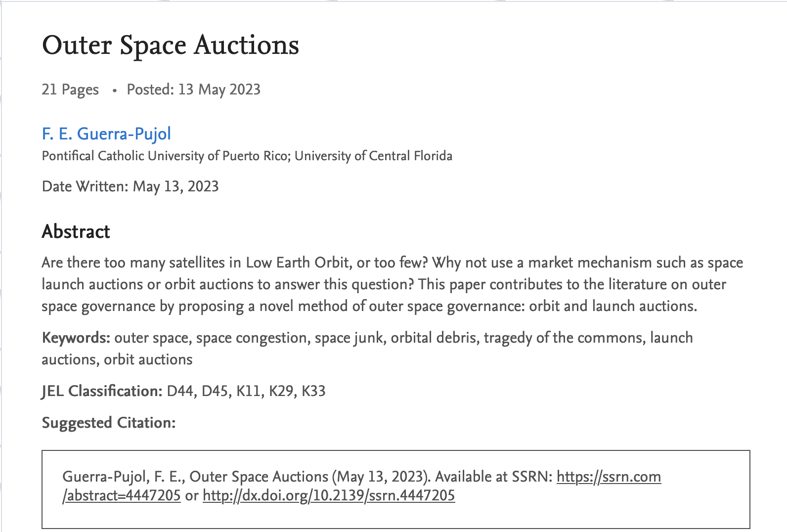Click "University of Central Florida" affiliation text
Screen dimensions: 787x532
pos(373,156)
